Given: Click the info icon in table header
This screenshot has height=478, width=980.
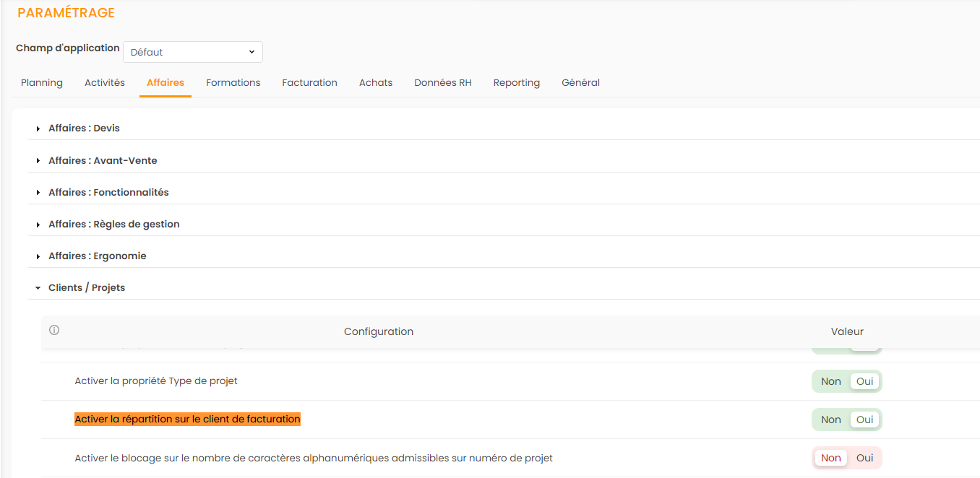Looking at the screenshot, I should pyautogui.click(x=54, y=331).
